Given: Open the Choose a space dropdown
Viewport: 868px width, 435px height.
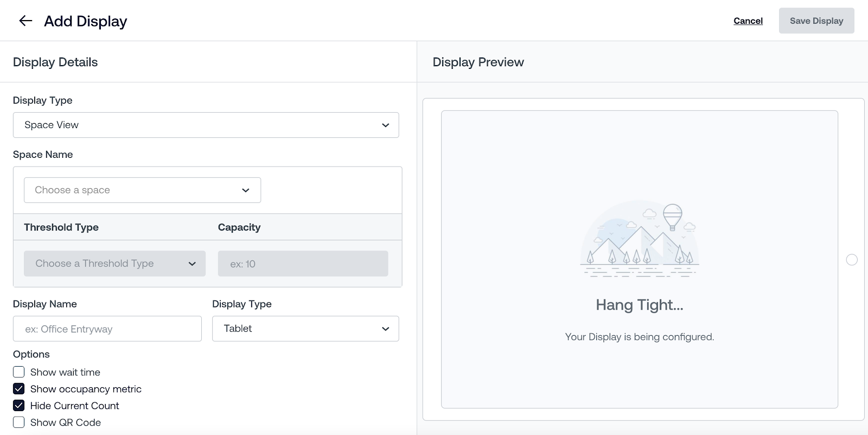Looking at the screenshot, I should point(142,190).
